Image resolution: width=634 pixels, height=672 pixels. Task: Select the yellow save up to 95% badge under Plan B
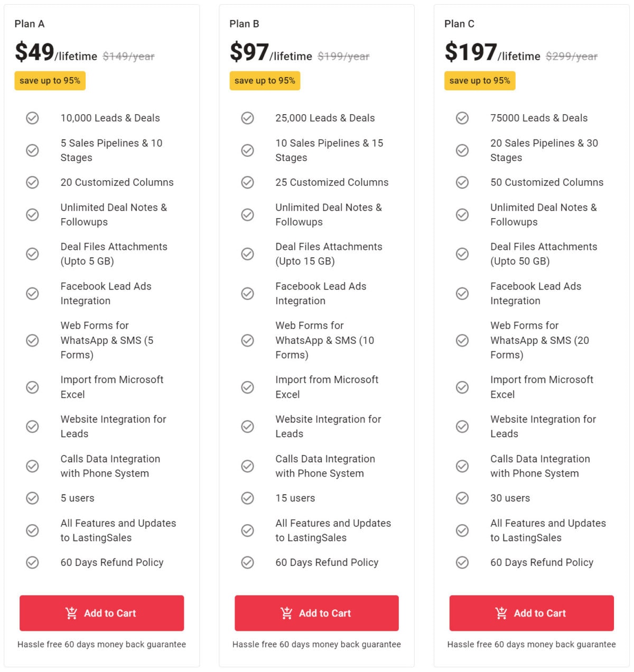(x=265, y=80)
